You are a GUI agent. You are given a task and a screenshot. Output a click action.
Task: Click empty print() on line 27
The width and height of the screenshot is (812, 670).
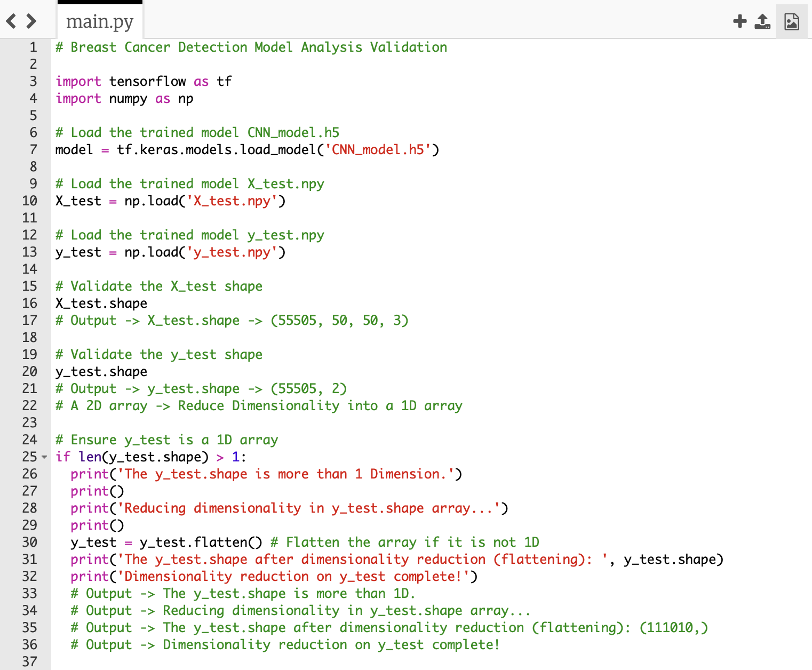coord(97,491)
